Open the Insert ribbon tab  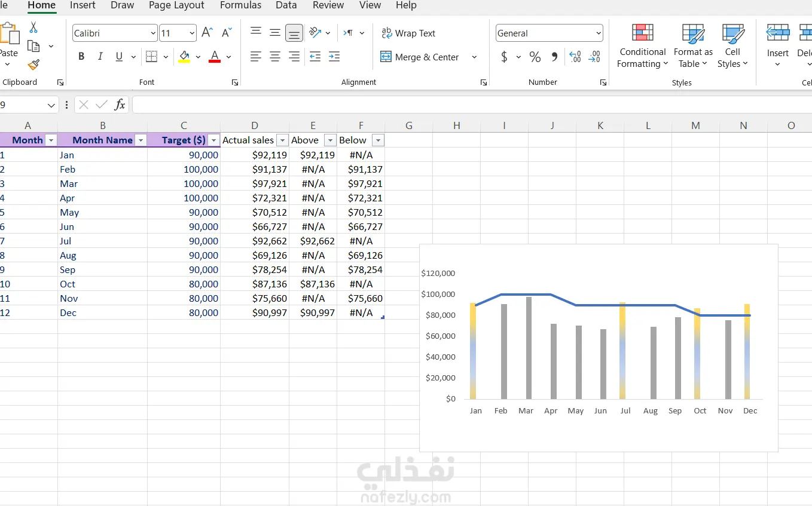83,5
